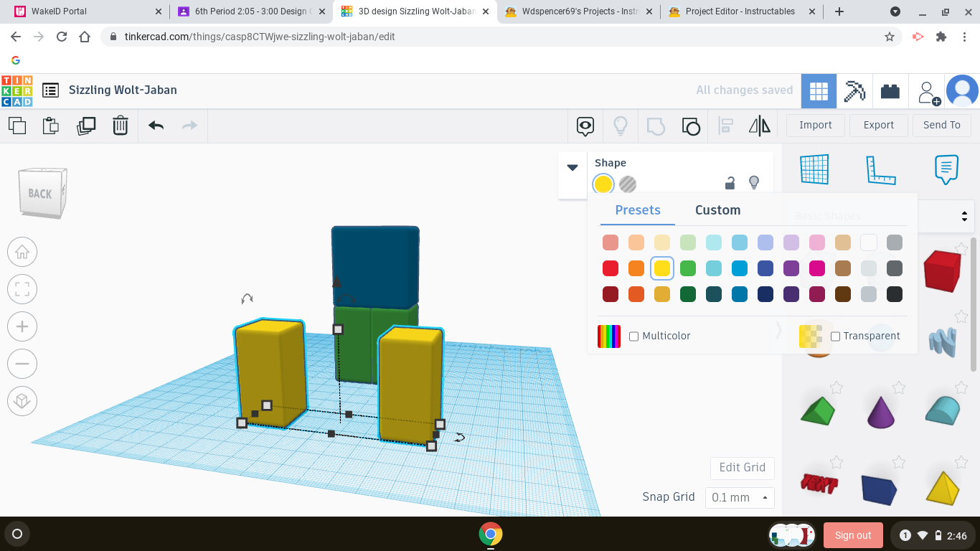The image size is (980, 551).
Task: Toggle the lock editing padlock
Action: 730,183
